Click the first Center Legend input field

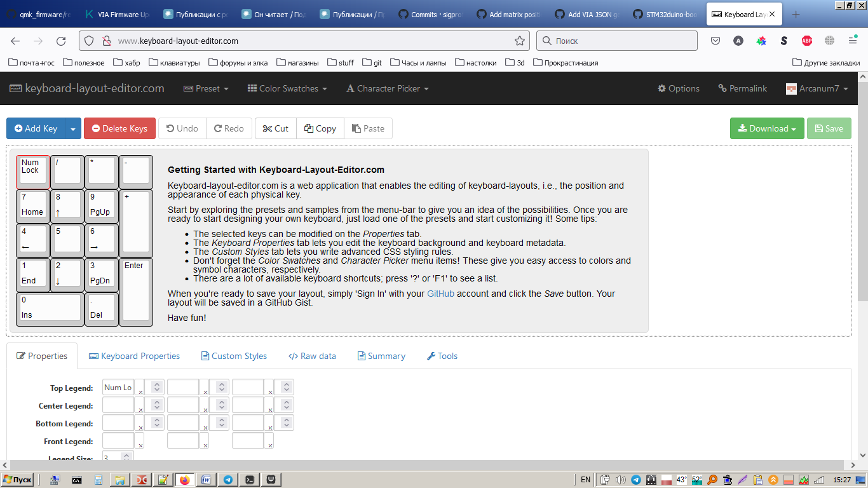(118, 405)
